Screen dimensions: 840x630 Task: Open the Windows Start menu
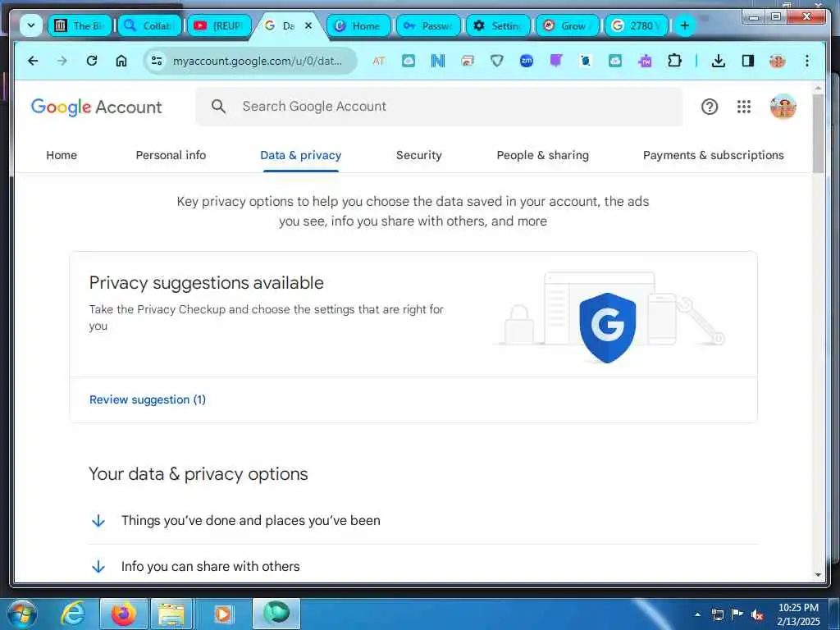[22, 614]
